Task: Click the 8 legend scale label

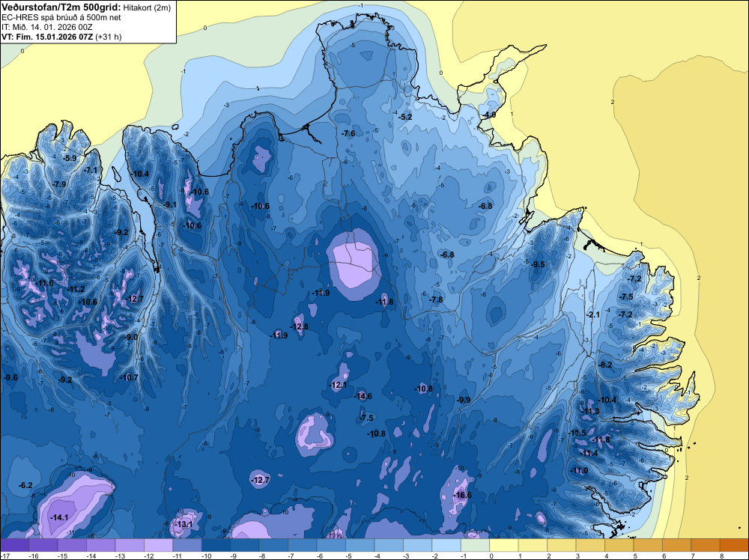Action: tap(721, 556)
